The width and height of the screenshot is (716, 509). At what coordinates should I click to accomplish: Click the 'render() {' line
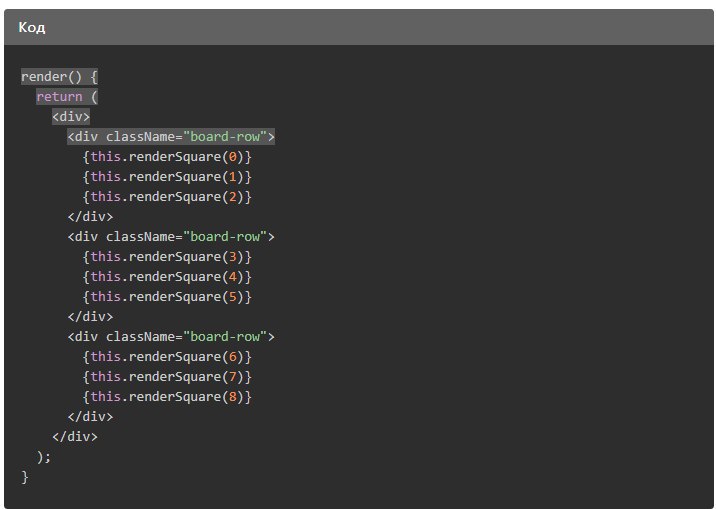(x=59, y=76)
